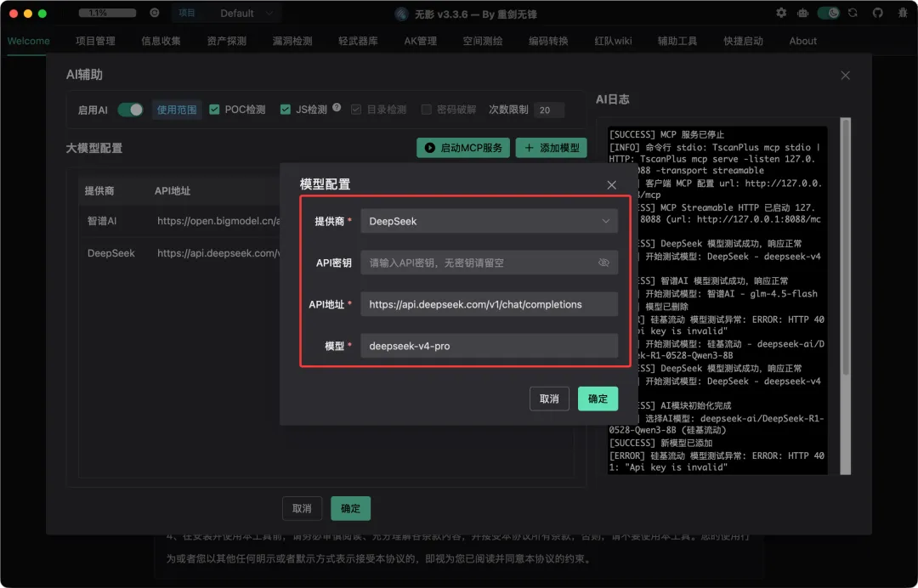The image size is (918, 588).
Task: Open settings gear in title bar
Action: 781,13
